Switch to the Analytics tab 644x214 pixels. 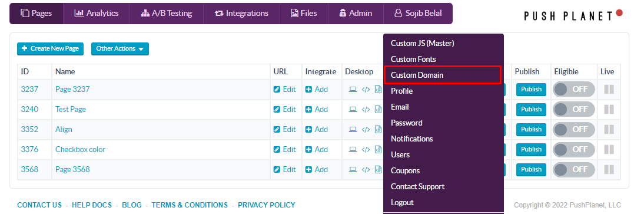tap(97, 13)
